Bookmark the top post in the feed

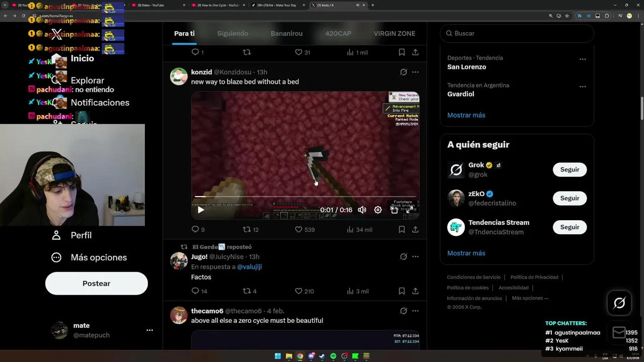coord(401,52)
